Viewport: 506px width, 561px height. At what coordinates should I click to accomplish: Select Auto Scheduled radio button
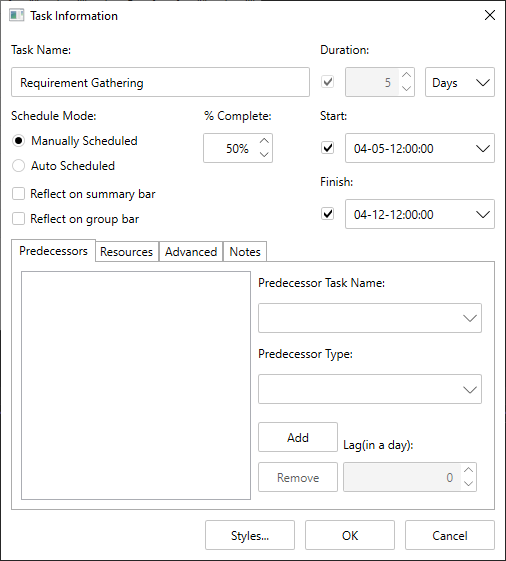[18, 166]
